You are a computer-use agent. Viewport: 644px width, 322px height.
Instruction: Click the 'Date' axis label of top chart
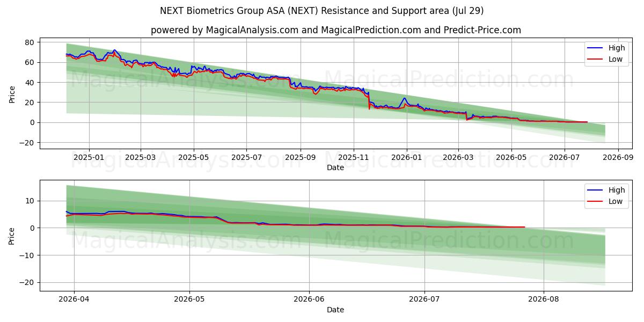tap(335, 168)
